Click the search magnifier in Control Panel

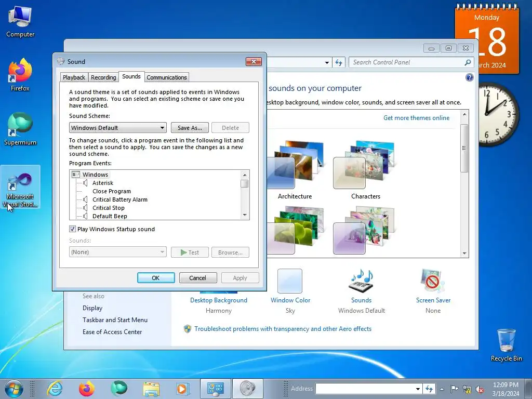click(468, 62)
